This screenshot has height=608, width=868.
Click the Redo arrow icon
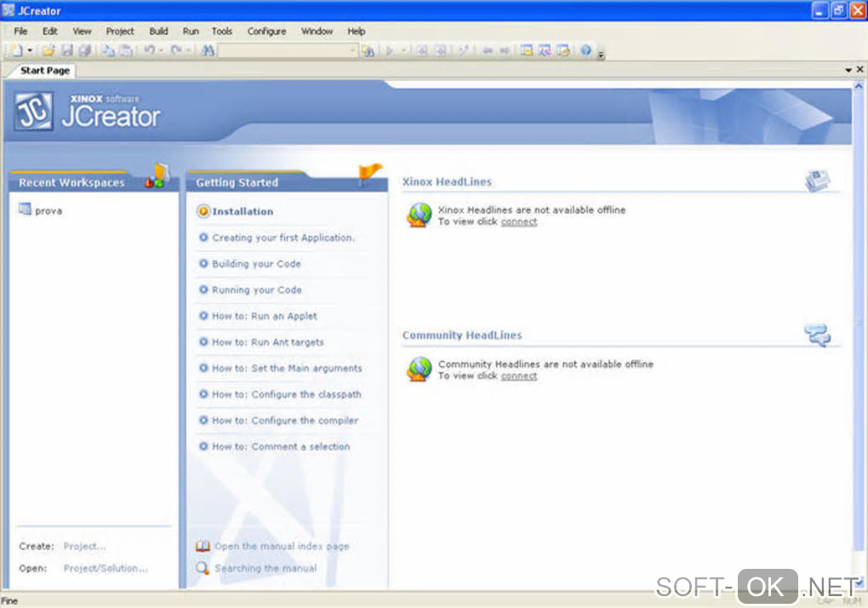(x=177, y=51)
